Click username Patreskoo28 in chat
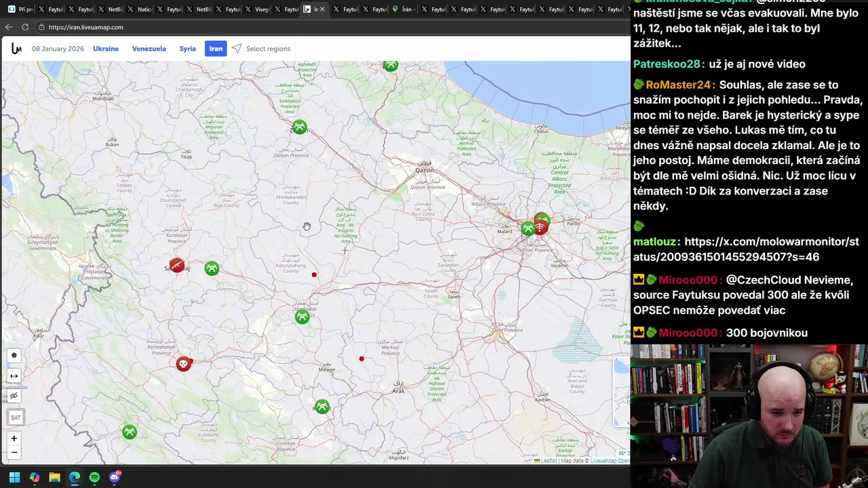 click(x=667, y=64)
